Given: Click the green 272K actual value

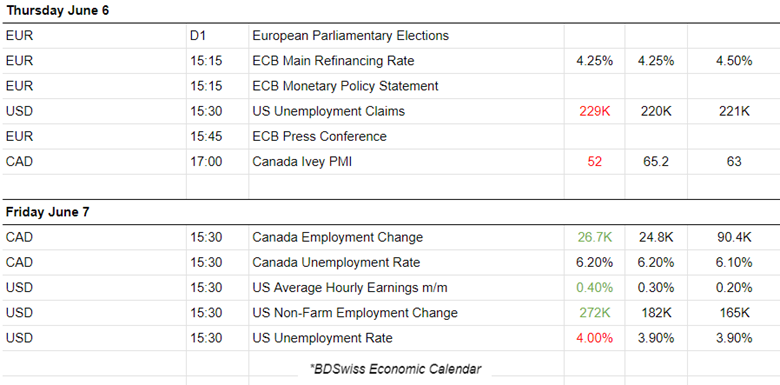Looking at the screenshot, I should 594,313.
